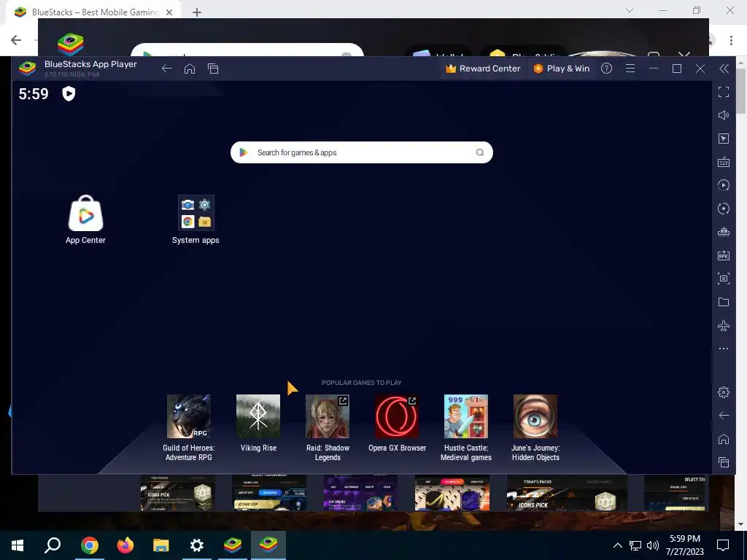Open a new browser tab
The height and width of the screenshot is (560, 747).
pyautogui.click(x=197, y=12)
